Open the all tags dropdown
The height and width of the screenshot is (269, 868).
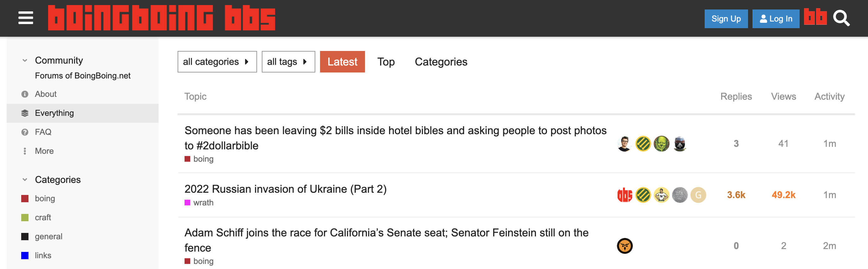288,62
